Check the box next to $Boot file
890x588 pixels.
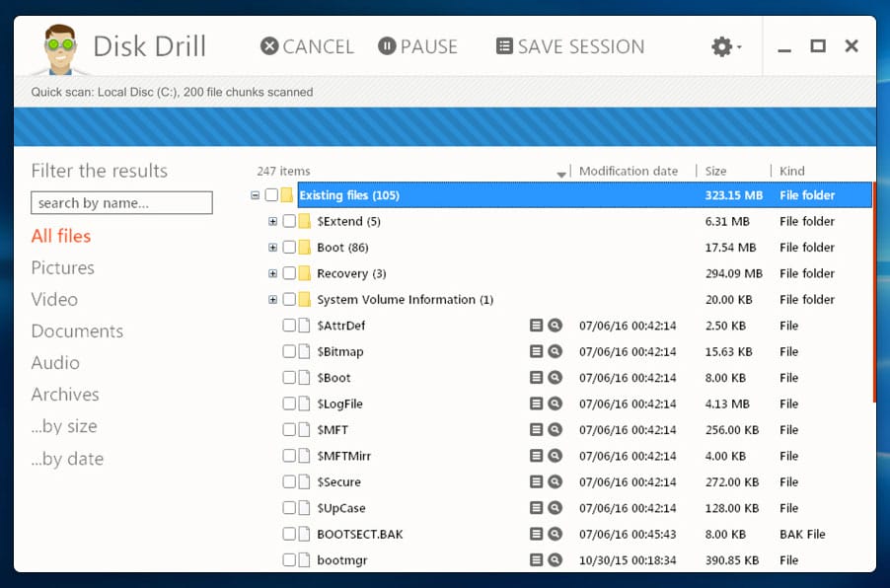(289, 378)
